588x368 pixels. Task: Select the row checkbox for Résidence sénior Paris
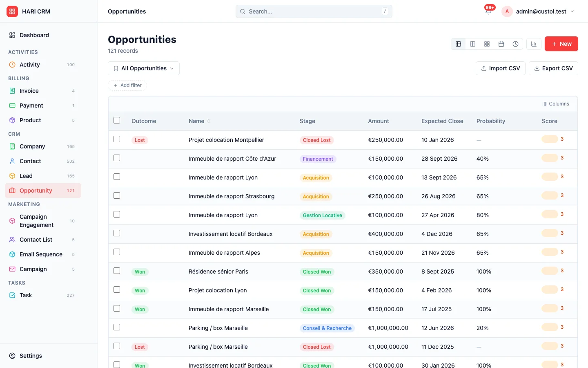click(x=117, y=271)
